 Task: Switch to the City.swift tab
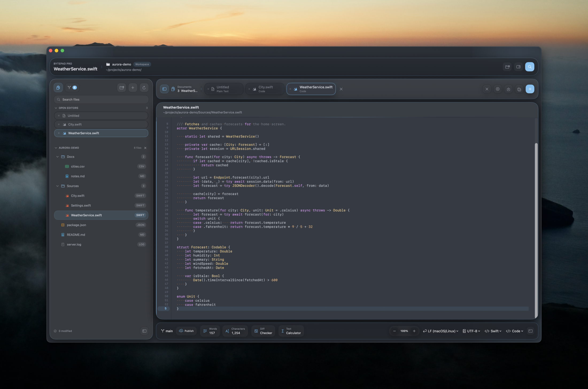[265, 89]
